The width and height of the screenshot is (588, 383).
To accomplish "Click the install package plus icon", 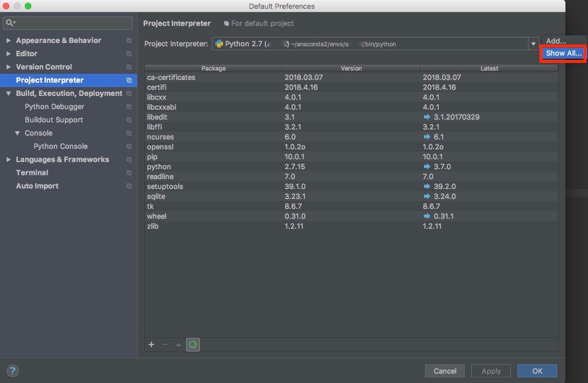I will [151, 344].
